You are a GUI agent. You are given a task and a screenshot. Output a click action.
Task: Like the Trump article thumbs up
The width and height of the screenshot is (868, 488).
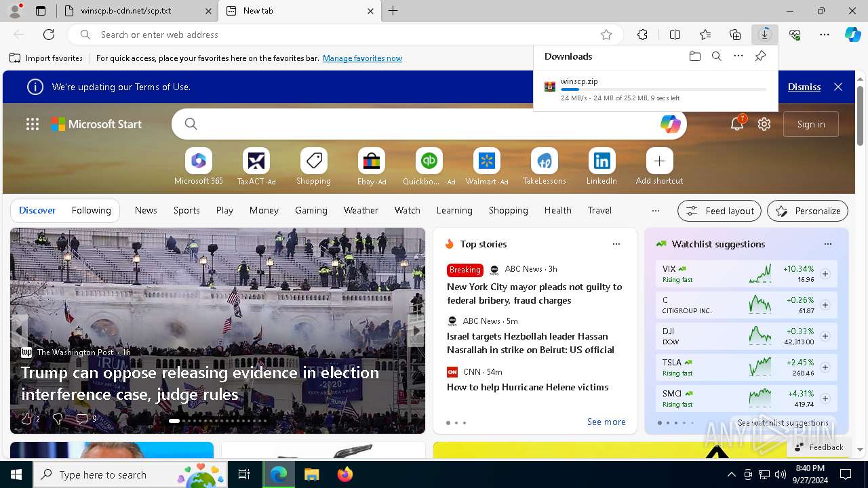click(x=26, y=419)
